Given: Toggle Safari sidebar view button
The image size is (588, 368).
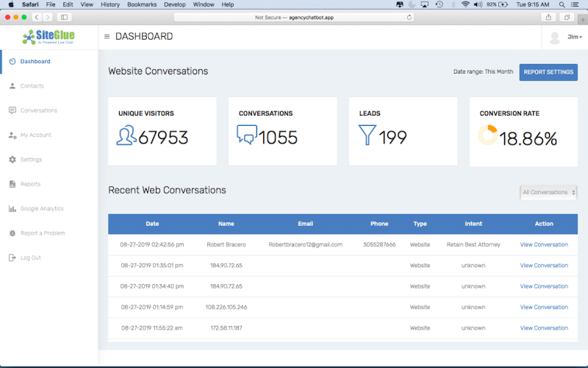Looking at the screenshot, I should [x=64, y=17].
